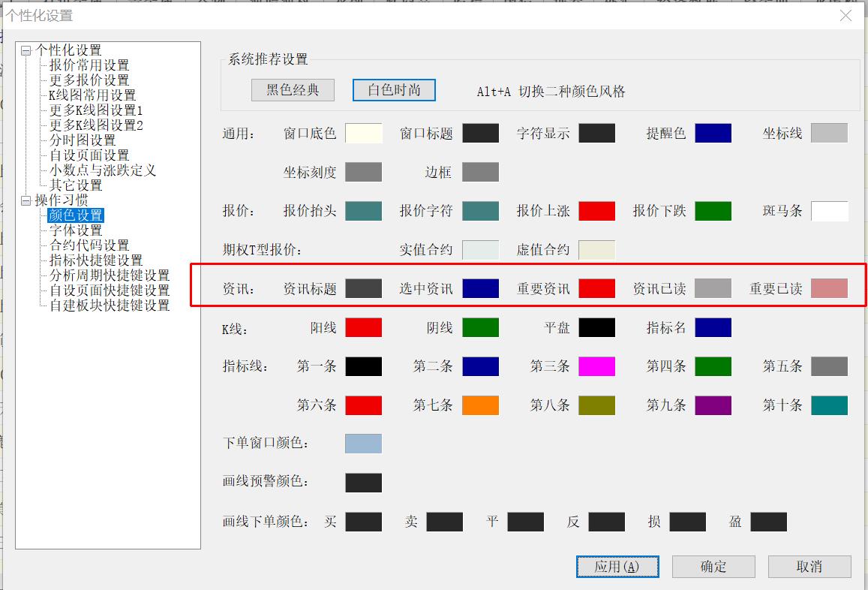Open K线图常用设置 in the sidebar
868x590 pixels.
(92, 95)
